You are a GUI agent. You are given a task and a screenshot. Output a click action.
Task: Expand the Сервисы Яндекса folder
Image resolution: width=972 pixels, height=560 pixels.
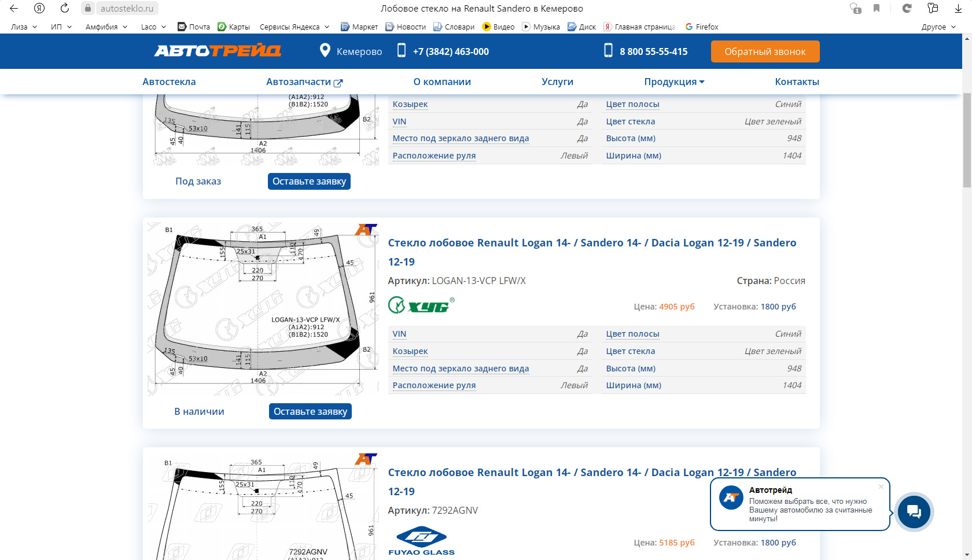294,27
